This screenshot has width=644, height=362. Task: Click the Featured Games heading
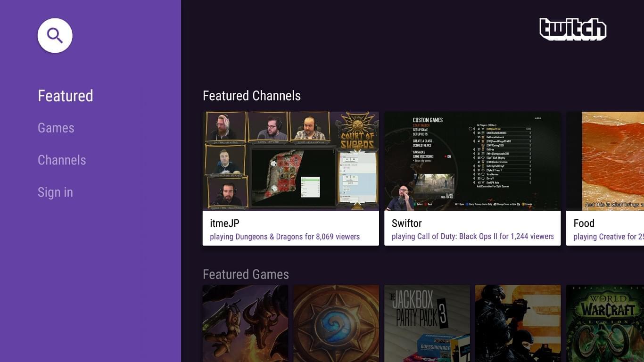pyautogui.click(x=246, y=274)
